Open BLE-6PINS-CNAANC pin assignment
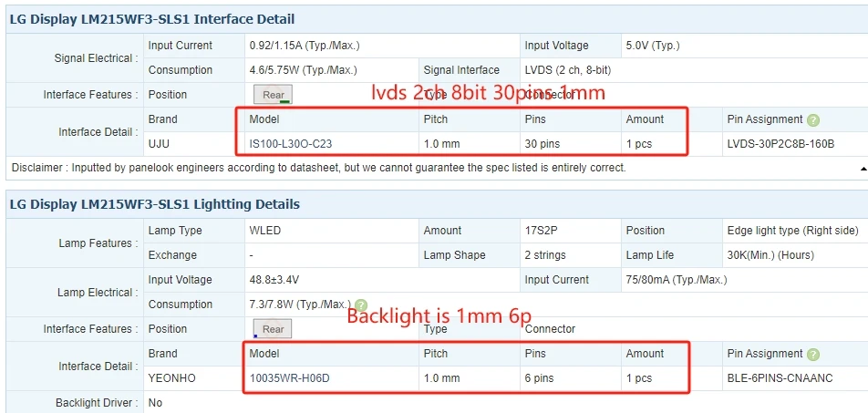 tap(780, 378)
